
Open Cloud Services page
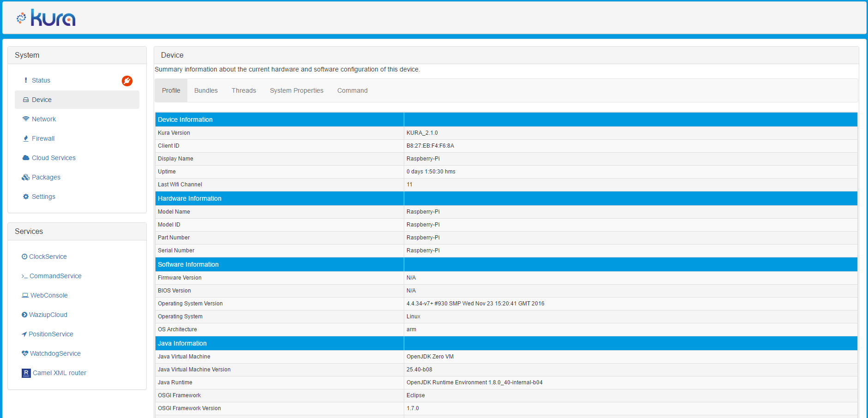[54, 158]
